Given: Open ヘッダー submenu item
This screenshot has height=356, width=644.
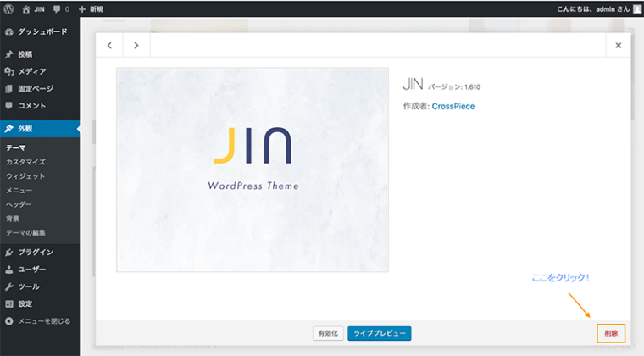Looking at the screenshot, I should [x=19, y=204].
